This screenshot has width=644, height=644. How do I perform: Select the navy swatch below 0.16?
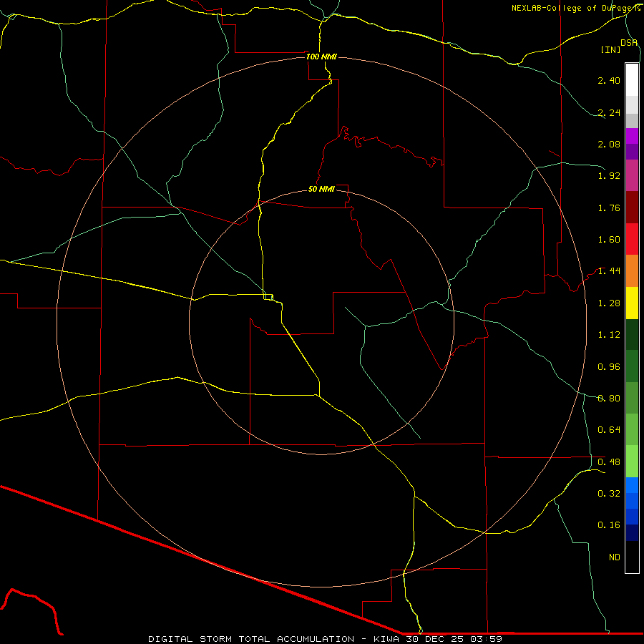pyautogui.click(x=632, y=533)
